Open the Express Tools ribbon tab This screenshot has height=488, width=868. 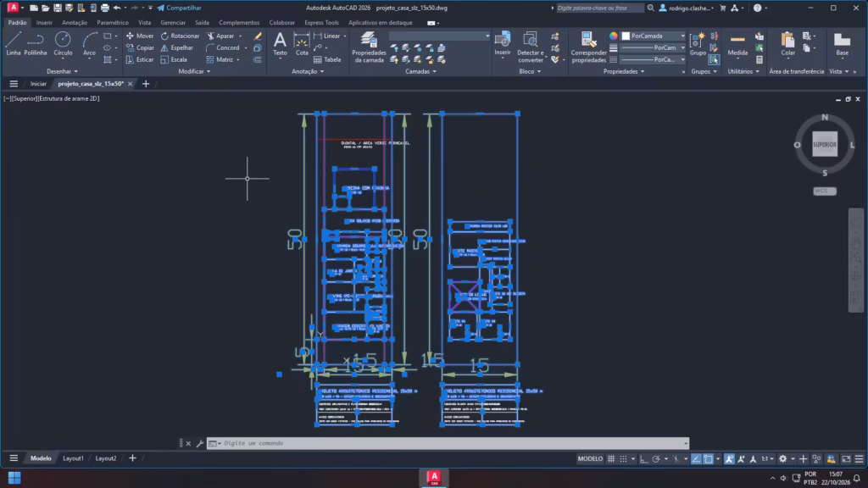tap(321, 23)
